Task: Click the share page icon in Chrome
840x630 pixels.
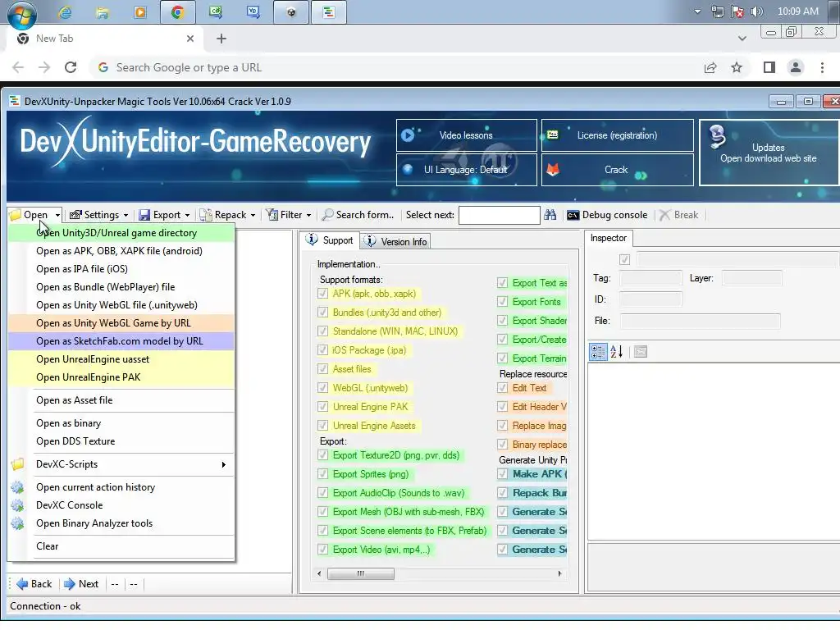Action: tap(710, 67)
